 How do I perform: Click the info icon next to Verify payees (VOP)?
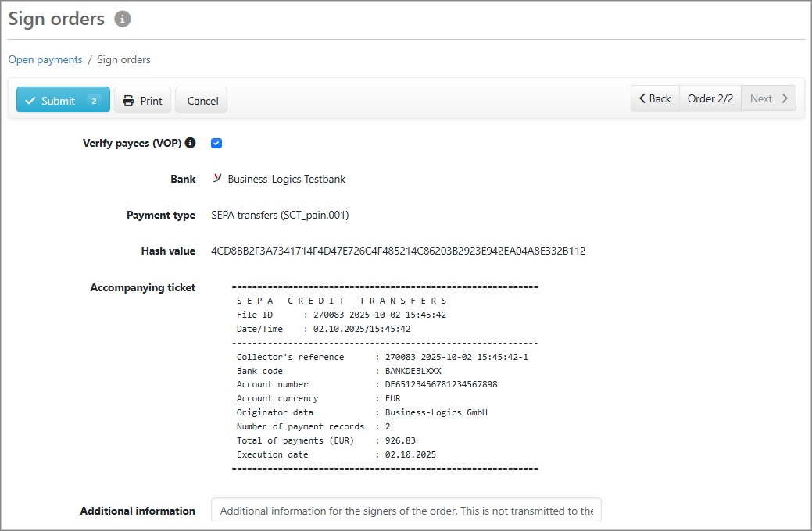(190, 143)
